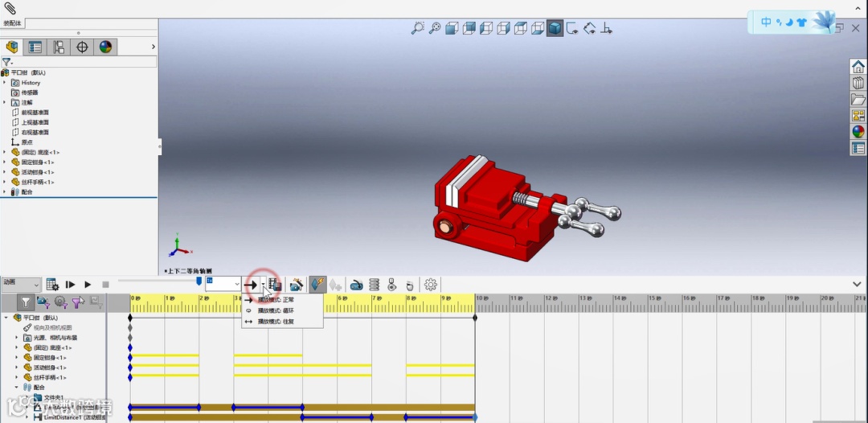Toggle the AutoKey button
The width and height of the screenshot is (868, 423).
click(317, 285)
